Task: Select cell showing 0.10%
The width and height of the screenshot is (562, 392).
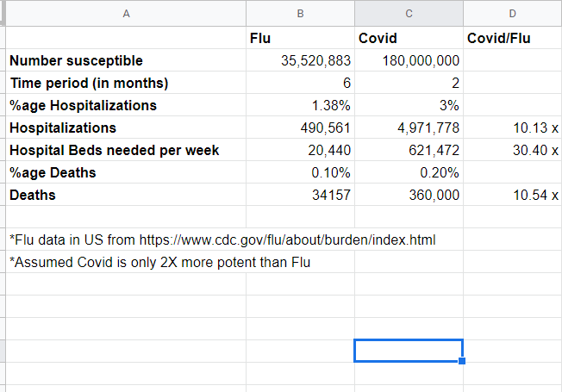Action: (x=300, y=172)
